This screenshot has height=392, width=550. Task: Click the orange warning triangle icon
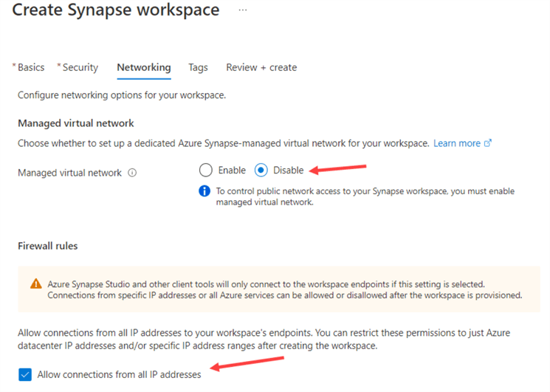(36, 284)
